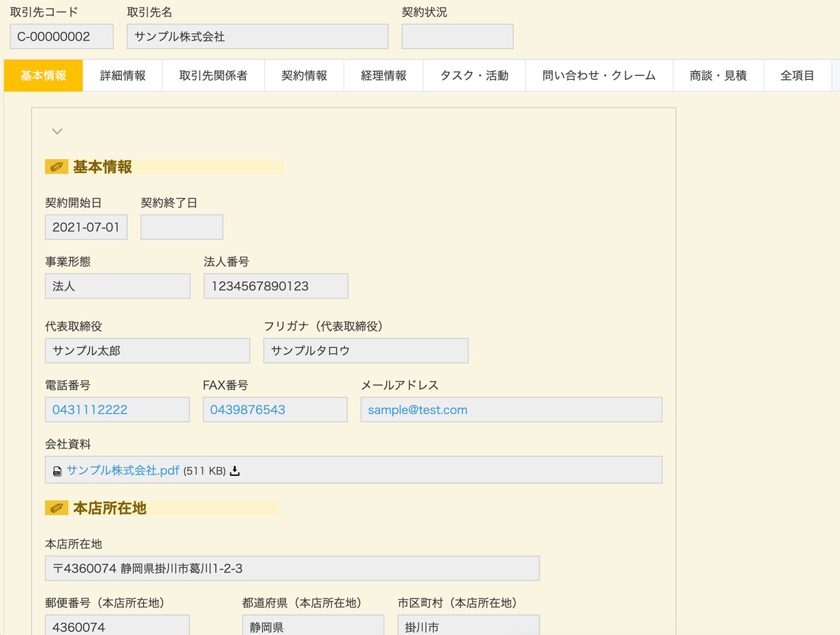The width and height of the screenshot is (840, 635).
Task: Click the 都道府県(本店所在地) label
Action: pos(302,603)
